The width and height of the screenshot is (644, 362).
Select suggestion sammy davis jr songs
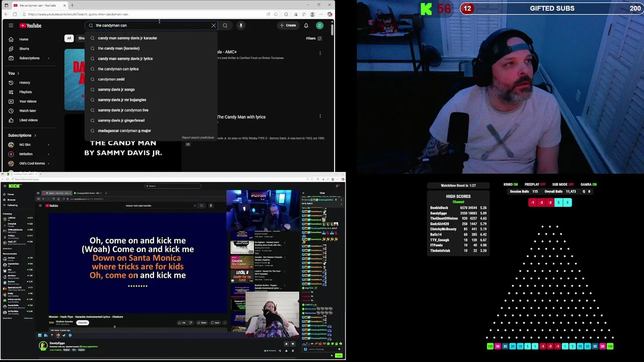click(151, 89)
